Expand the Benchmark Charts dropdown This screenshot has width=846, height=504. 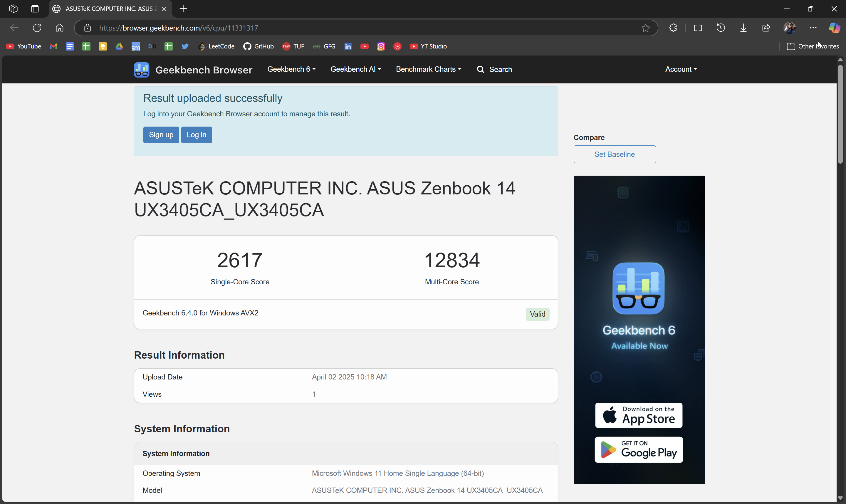[x=429, y=69]
